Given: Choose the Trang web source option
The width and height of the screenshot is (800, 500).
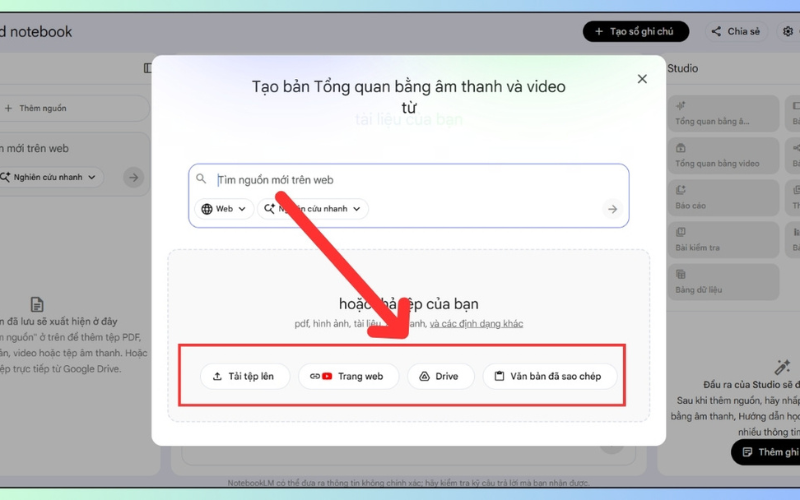Looking at the screenshot, I should coord(348,376).
